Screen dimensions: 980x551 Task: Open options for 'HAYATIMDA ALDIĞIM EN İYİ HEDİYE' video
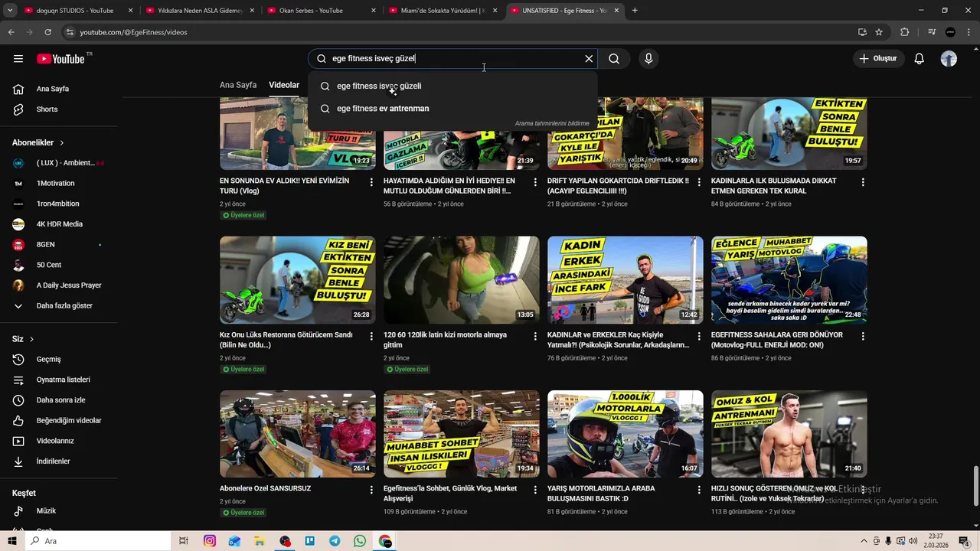535,183
